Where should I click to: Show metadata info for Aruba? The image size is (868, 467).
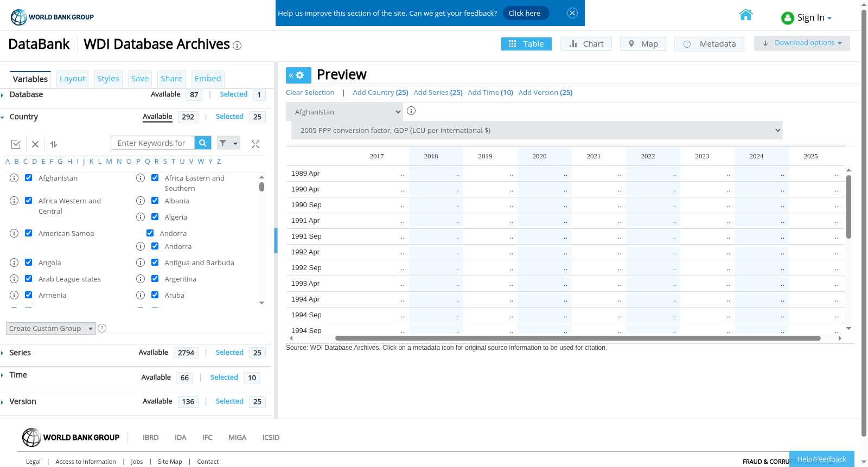coord(141,295)
